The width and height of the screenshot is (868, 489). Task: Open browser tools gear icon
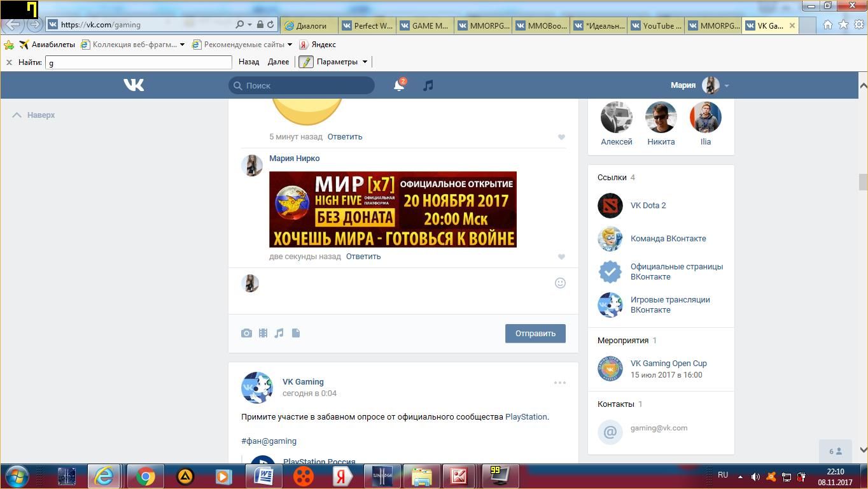(x=858, y=25)
